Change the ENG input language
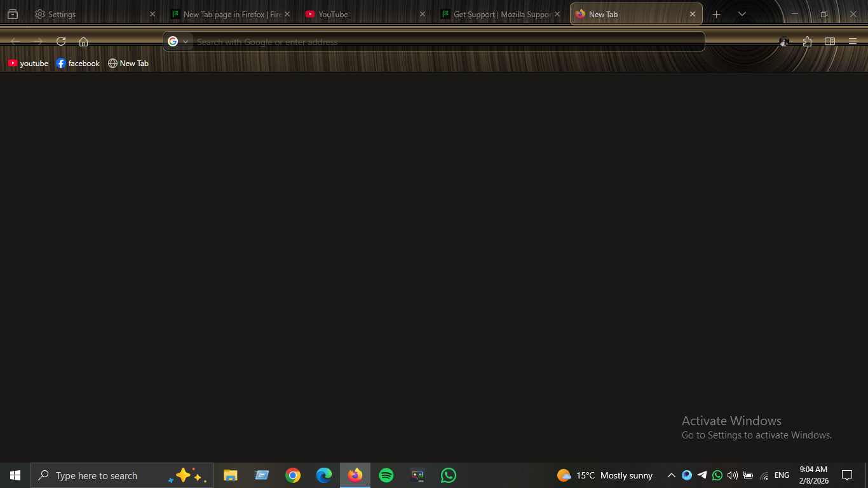Screen dimensions: 868x488 (782, 475)
